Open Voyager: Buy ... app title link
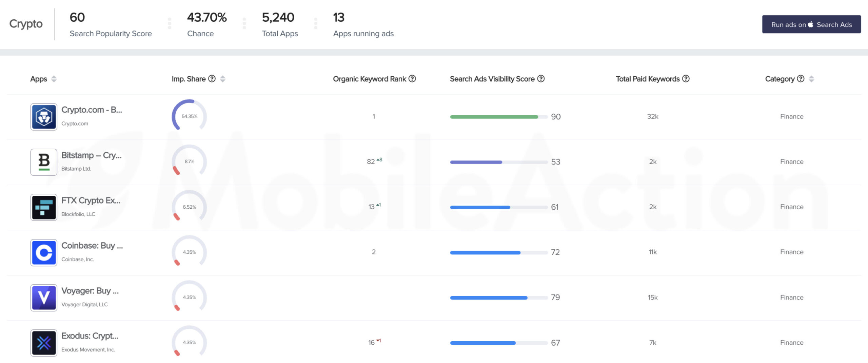 [90, 291]
